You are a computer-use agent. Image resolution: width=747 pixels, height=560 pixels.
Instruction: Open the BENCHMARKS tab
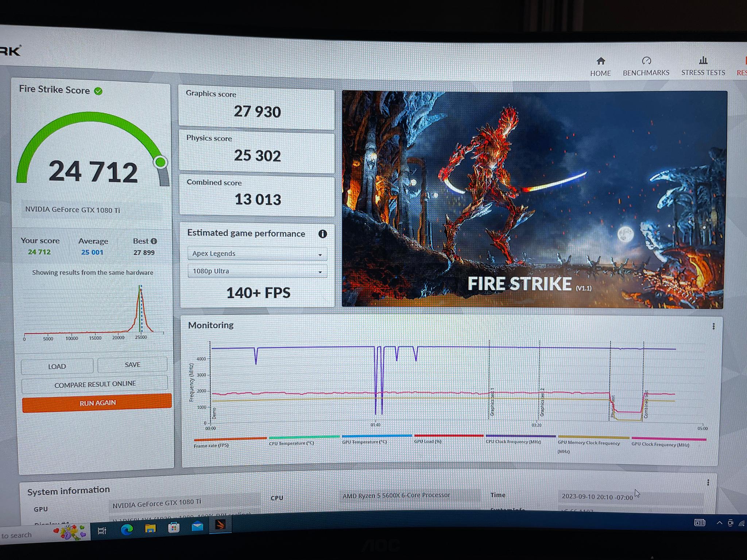[646, 67]
